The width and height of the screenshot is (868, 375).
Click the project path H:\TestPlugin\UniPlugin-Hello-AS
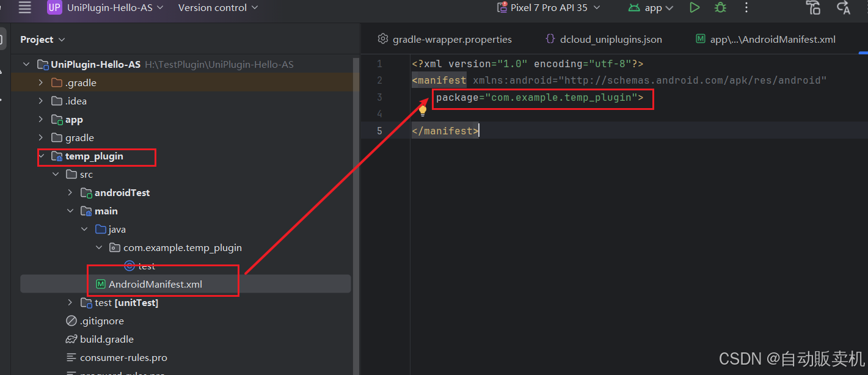point(219,64)
